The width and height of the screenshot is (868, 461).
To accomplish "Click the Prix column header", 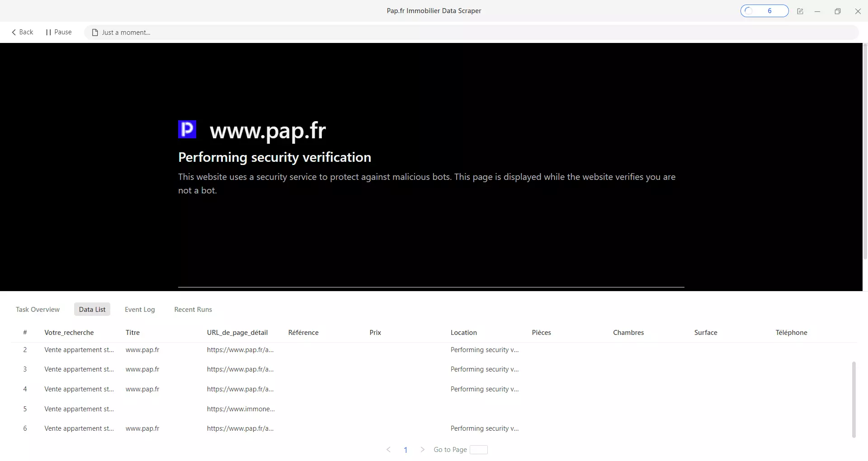I will point(375,333).
